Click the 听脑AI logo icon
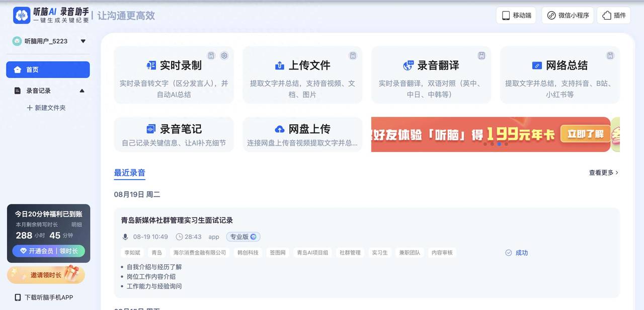Image resolution: width=644 pixels, height=310 pixels. click(21, 15)
